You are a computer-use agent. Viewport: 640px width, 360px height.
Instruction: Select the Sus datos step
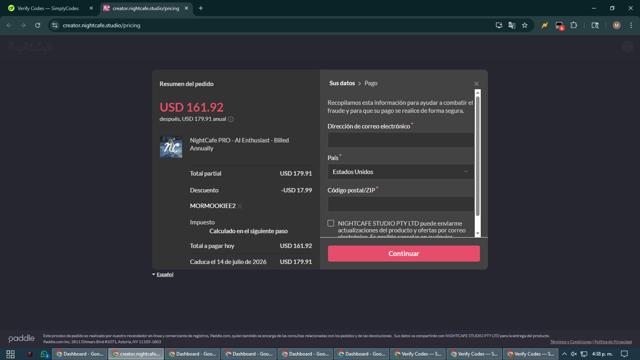(342, 83)
